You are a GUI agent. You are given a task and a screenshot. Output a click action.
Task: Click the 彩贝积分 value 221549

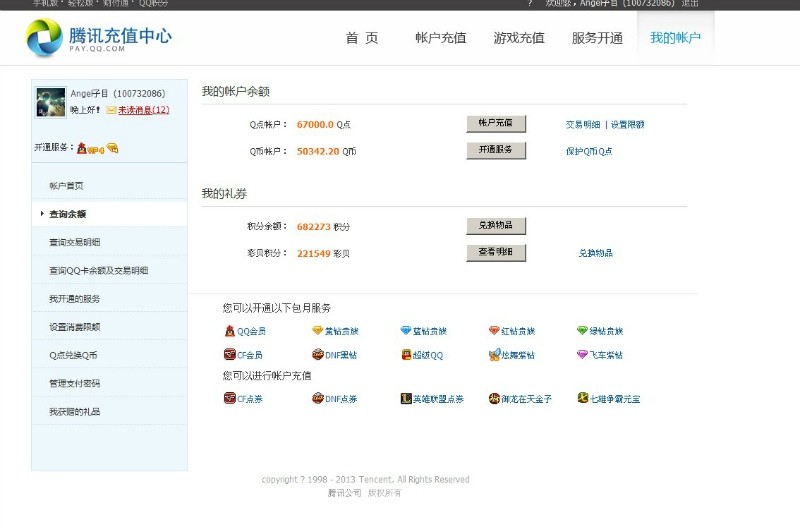[314, 254]
